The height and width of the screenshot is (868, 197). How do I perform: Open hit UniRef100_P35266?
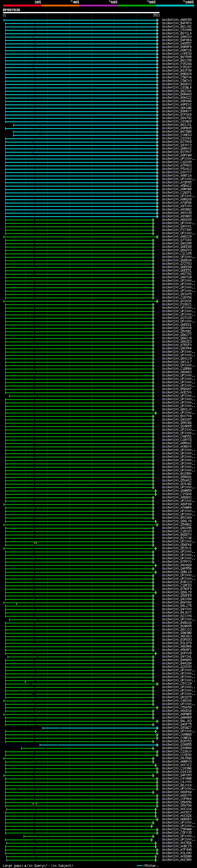177,64
